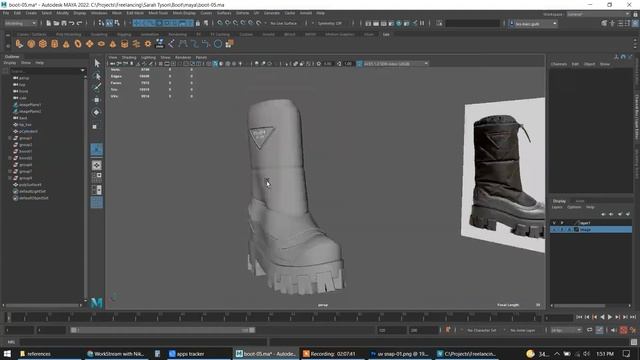Screen dimensions: 640x360
Task: Open the frame rate fps dropdown
Action: click(566, 330)
